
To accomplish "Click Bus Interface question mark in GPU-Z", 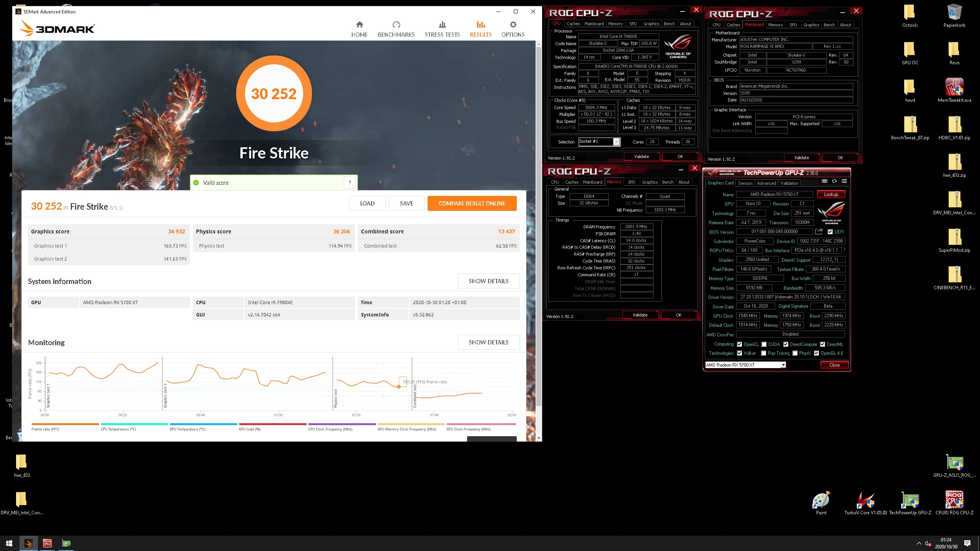I will [844, 250].
